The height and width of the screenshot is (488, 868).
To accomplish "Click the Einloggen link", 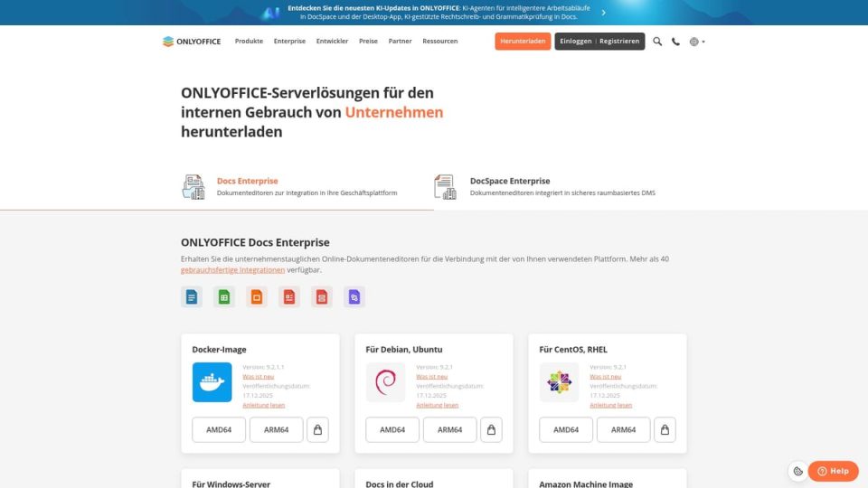I will [576, 42].
